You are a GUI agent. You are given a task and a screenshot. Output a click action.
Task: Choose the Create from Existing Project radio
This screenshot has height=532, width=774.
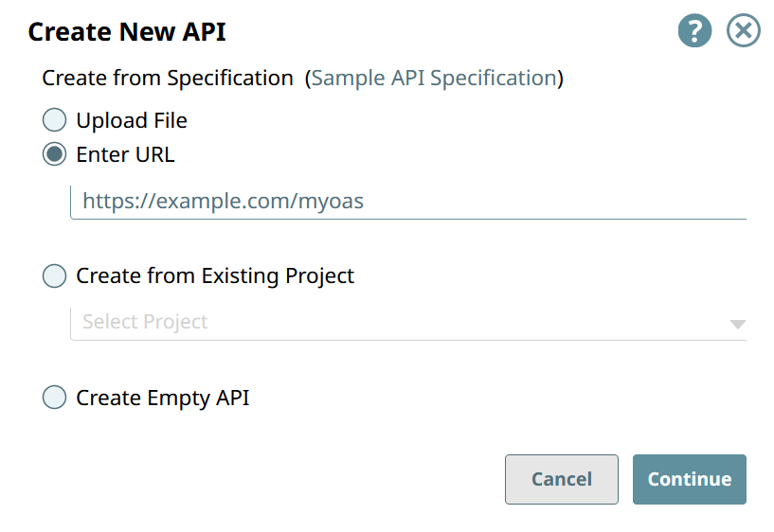point(55,275)
